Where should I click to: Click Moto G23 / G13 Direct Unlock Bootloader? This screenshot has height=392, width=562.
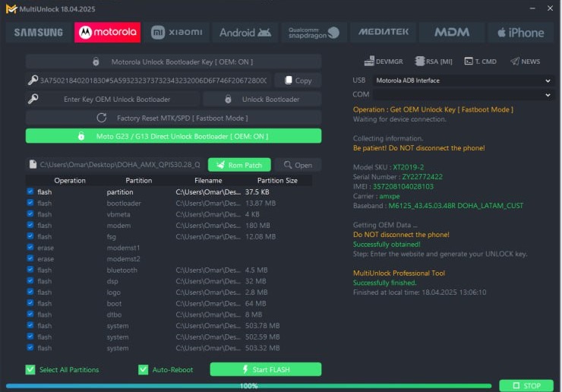173,136
